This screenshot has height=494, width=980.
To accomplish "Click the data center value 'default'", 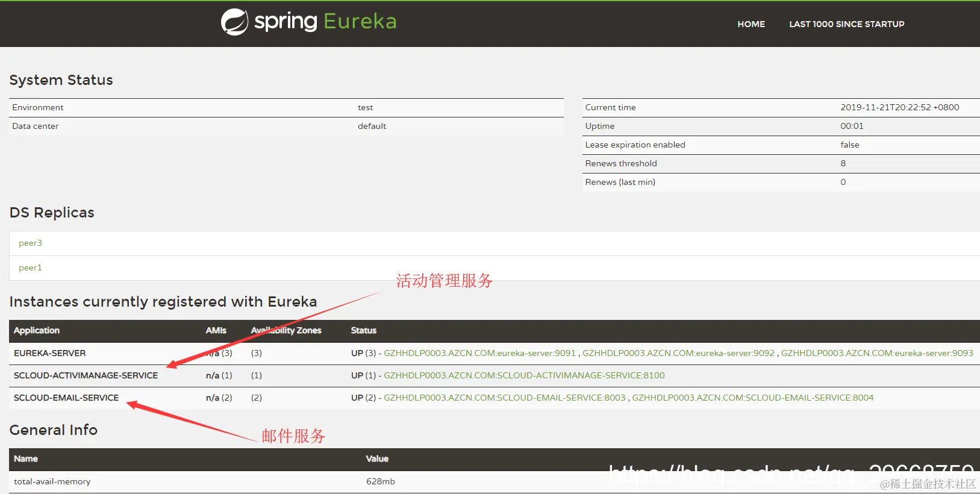I will (x=372, y=126).
